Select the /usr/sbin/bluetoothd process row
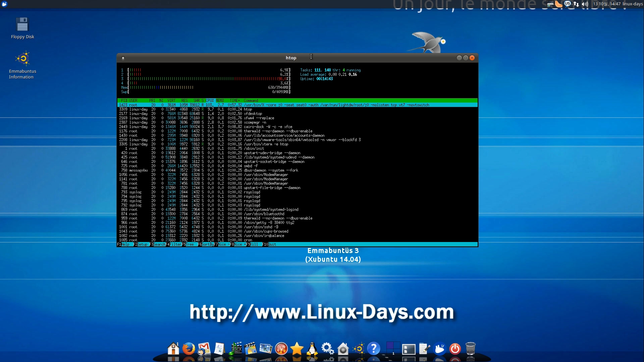The width and height of the screenshot is (644, 362). tap(297, 214)
